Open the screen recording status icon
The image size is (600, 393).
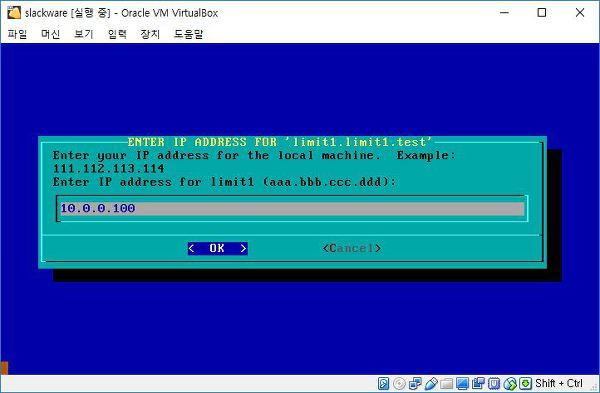tap(478, 383)
